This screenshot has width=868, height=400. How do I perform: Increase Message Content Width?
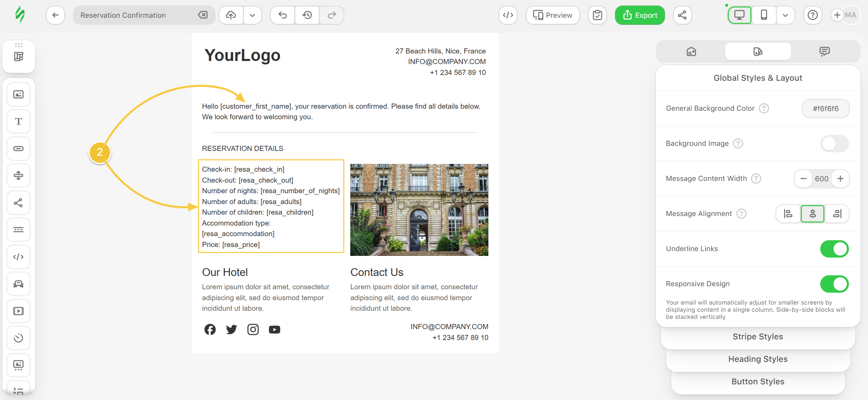pyautogui.click(x=840, y=179)
